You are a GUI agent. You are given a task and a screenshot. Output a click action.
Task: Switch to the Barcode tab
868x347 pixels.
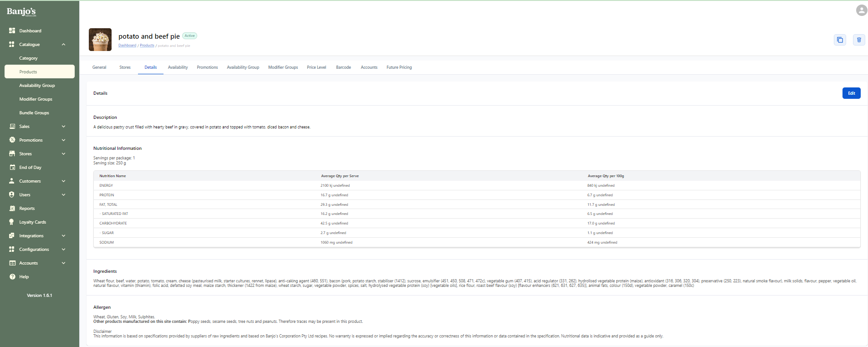(x=343, y=67)
